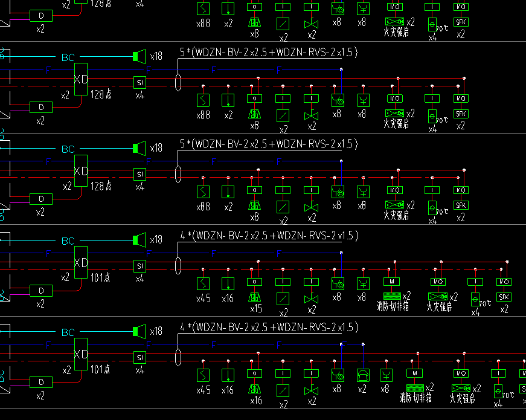Select the hydrant button symbol in the telephone row
Viewport: 526px width, 420px height.
coord(338,375)
